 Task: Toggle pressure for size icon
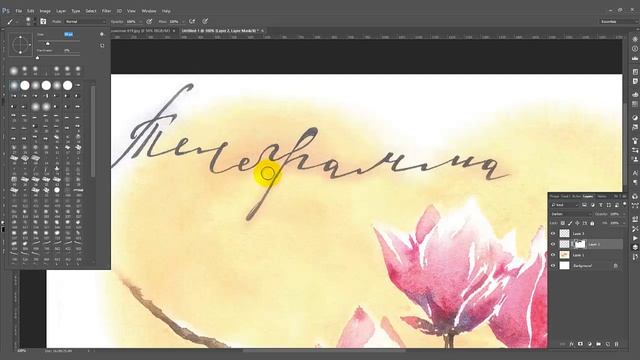pyautogui.click(x=205, y=22)
